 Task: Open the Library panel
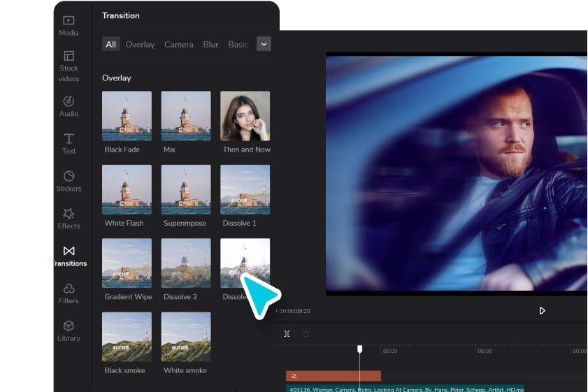click(69, 331)
